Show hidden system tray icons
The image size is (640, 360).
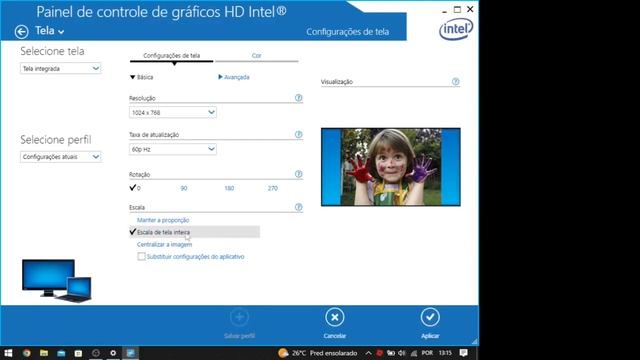click(368, 353)
